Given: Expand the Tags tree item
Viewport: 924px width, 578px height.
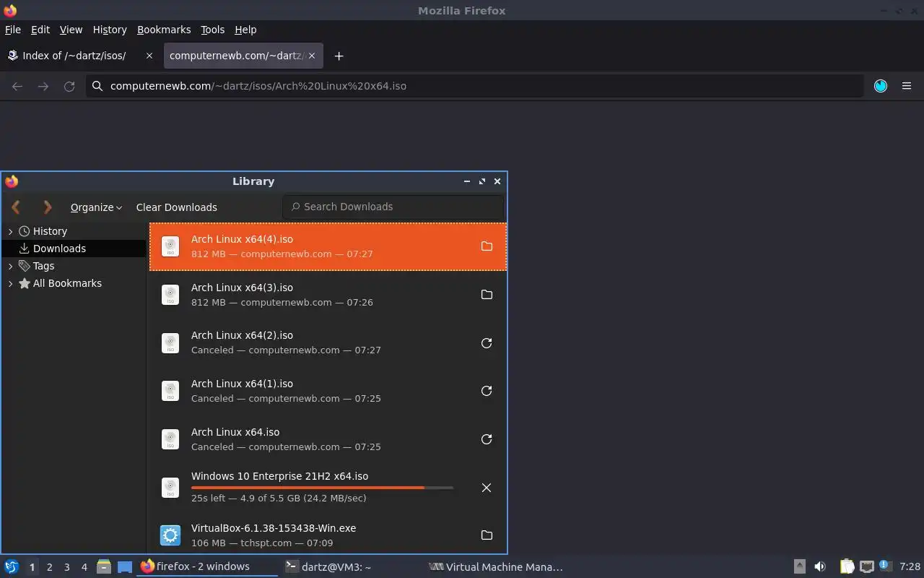Looking at the screenshot, I should [x=10, y=266].
